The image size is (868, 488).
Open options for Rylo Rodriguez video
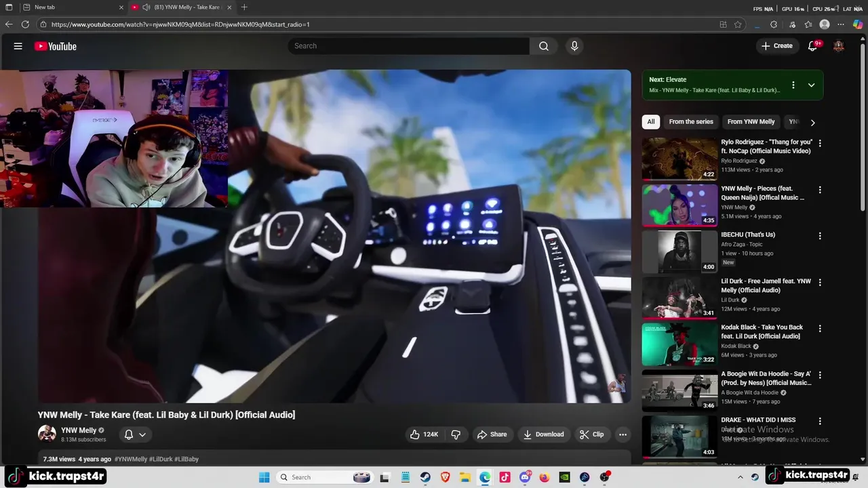[x=820, y=143]
